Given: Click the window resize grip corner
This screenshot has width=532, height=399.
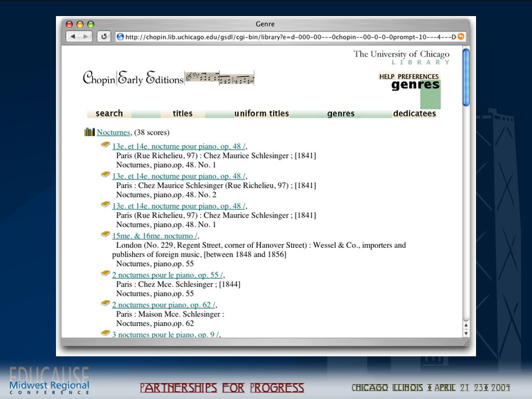Looking at the screenshot, I should (x=467, y=342).
